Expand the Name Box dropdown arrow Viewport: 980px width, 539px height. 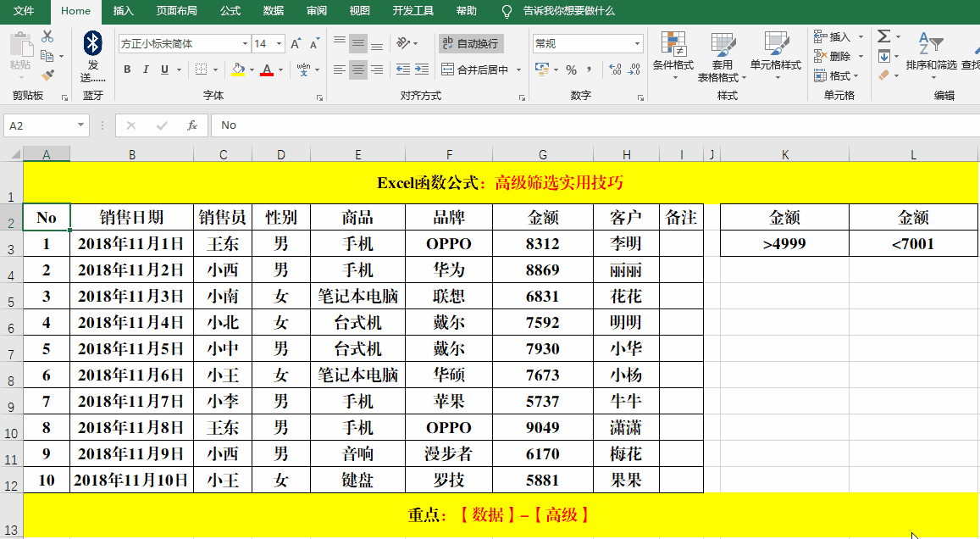click(x=81, y=125)
